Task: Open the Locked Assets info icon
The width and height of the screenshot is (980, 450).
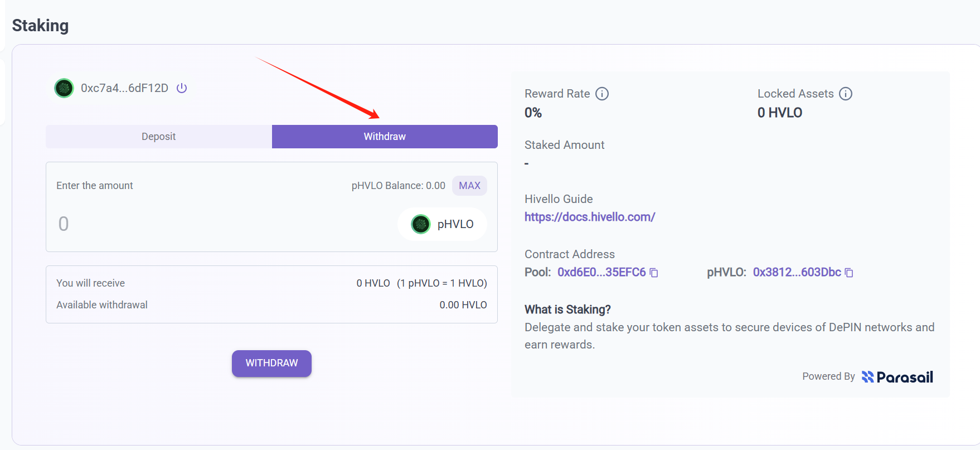Action: 846,94
